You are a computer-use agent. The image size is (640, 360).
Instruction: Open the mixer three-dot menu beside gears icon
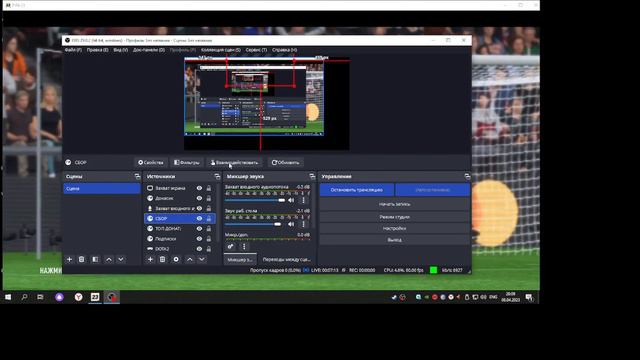(x=244, y=247)
